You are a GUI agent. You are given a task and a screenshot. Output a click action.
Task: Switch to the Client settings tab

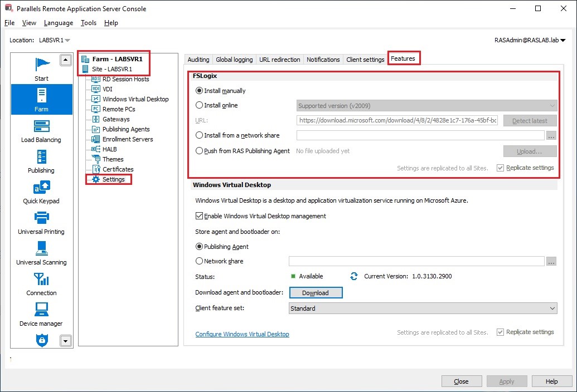[365, 60]
